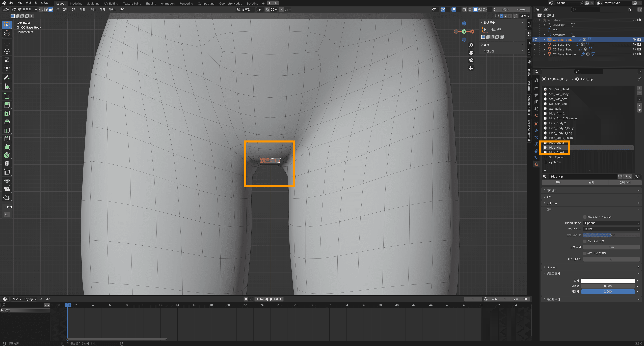The height and width of the screenshot is (346, 644).
Task: Choose the Bevel tool
Action: point(7,122)
